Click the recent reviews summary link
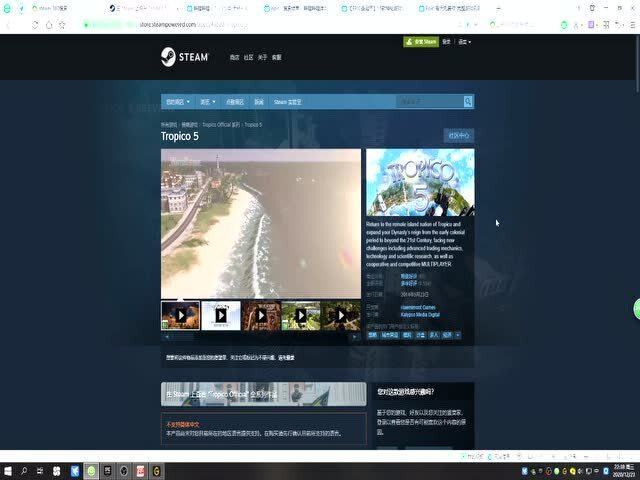This screenshot has width=640, height=480. pos(409,276)
